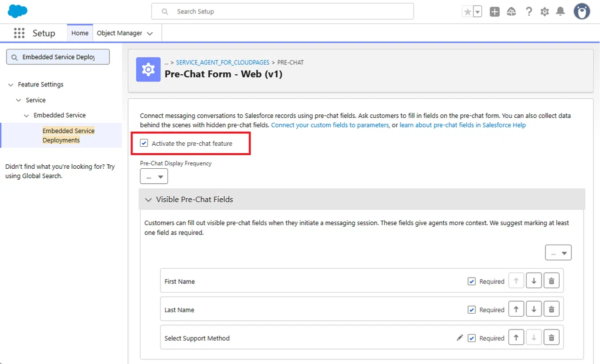Screen dimensions: 600x364
Task: Collapse the Embedded Service tree node
Action: (x=26, y=115)
